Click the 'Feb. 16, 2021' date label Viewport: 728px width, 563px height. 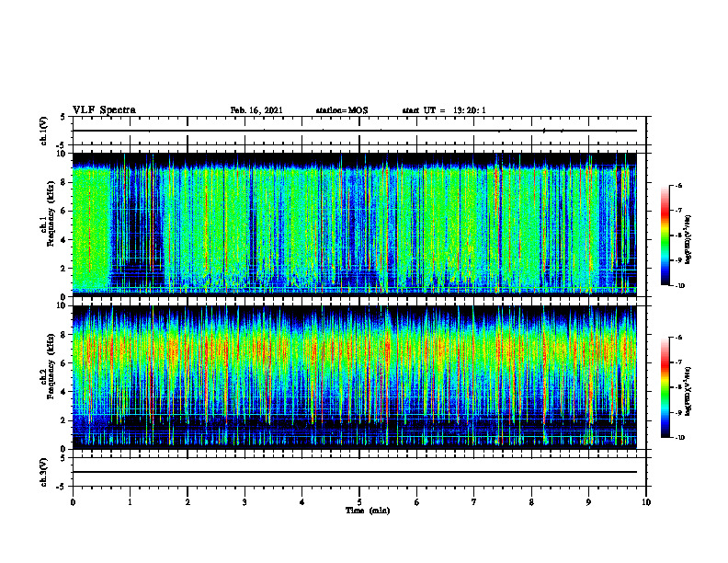256,110
